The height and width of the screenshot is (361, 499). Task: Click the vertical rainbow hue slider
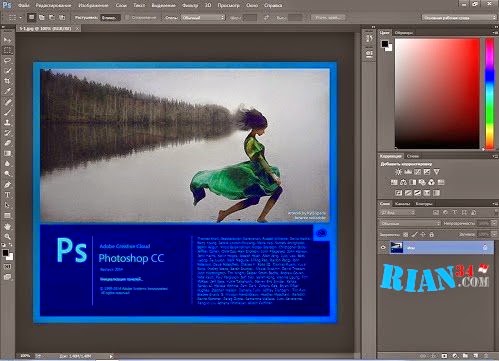[x=489, y=93]
